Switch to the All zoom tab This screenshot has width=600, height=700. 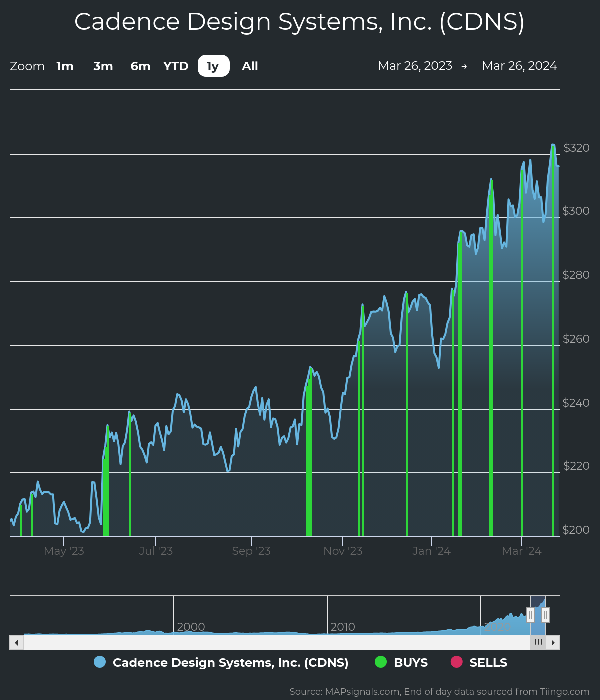tap(249, 66)
